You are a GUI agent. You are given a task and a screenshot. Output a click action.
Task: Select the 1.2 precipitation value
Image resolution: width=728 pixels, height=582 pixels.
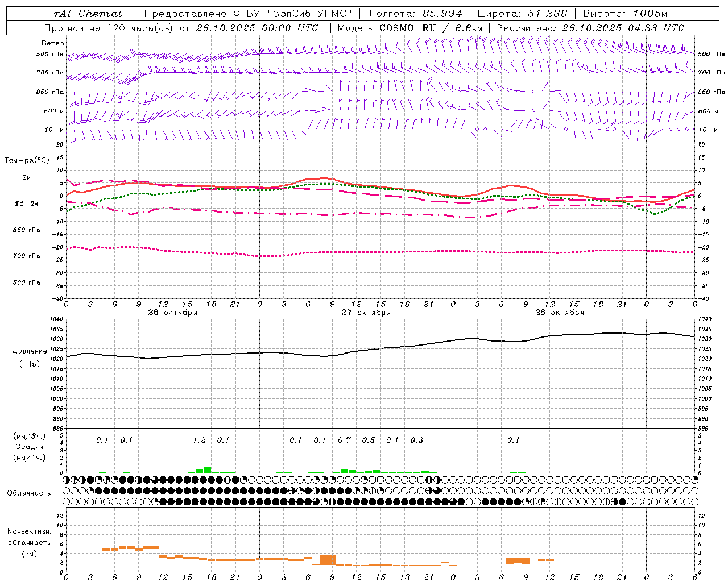pos(199,440)
